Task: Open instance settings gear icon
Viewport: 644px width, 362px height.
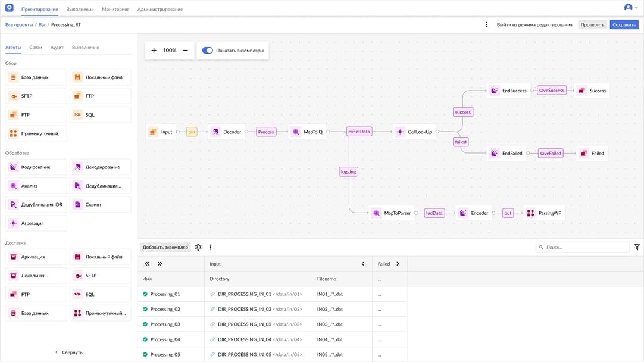Action: [198, 247]
